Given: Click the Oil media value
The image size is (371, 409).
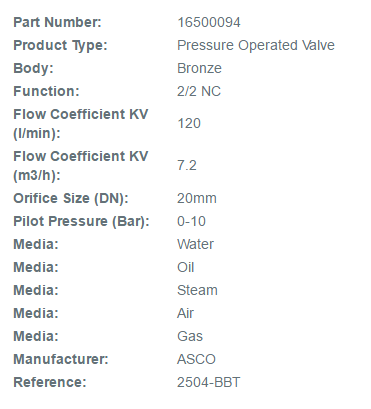Looking at the screenshot, I should (x=186, y=267).
